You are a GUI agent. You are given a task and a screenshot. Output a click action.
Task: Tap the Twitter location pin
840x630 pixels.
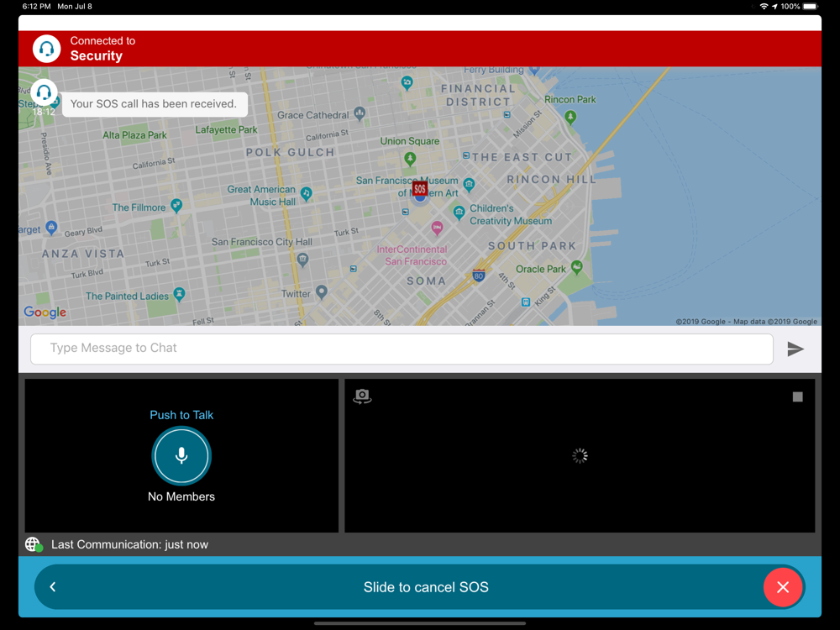322,291
